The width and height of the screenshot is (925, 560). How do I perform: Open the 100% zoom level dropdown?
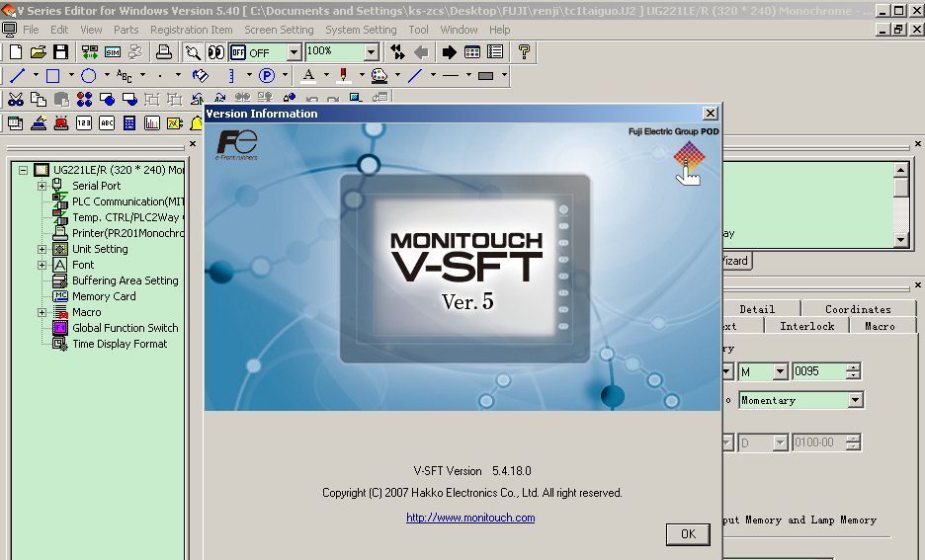[x=371, y=52]
